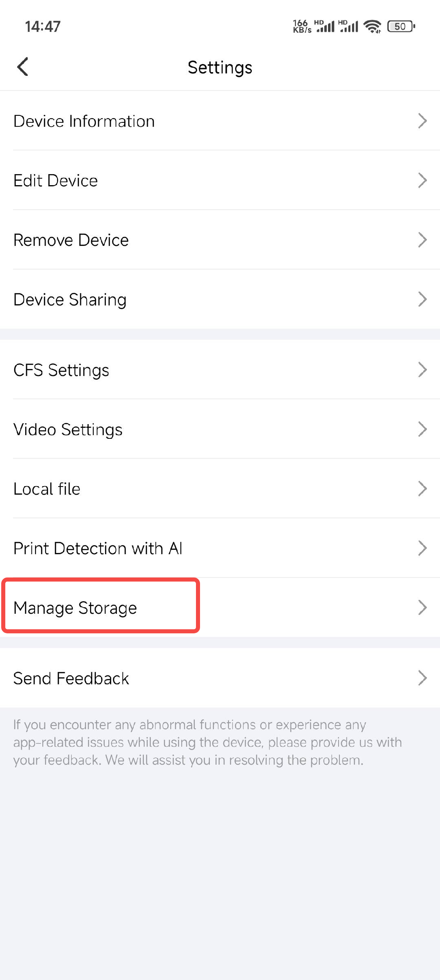The image size is (440, 980).
Task: Tap the battery indicator icon
Action: [401, 27]
